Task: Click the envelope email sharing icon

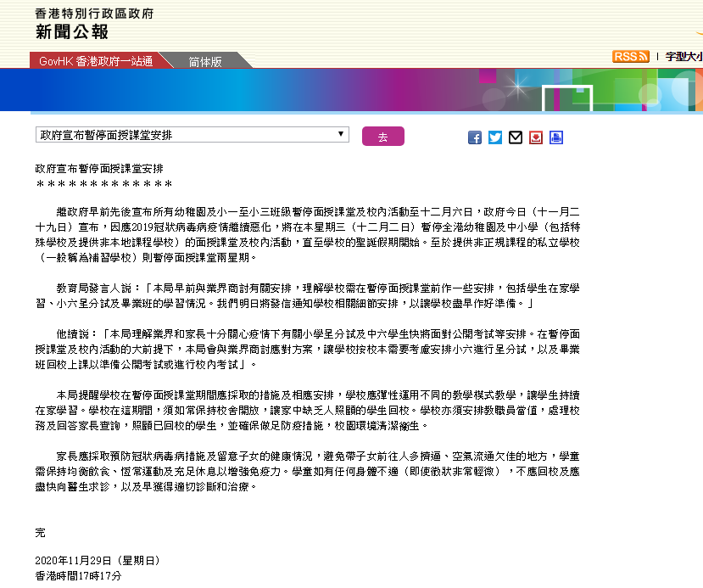Action: pos(515,137)
